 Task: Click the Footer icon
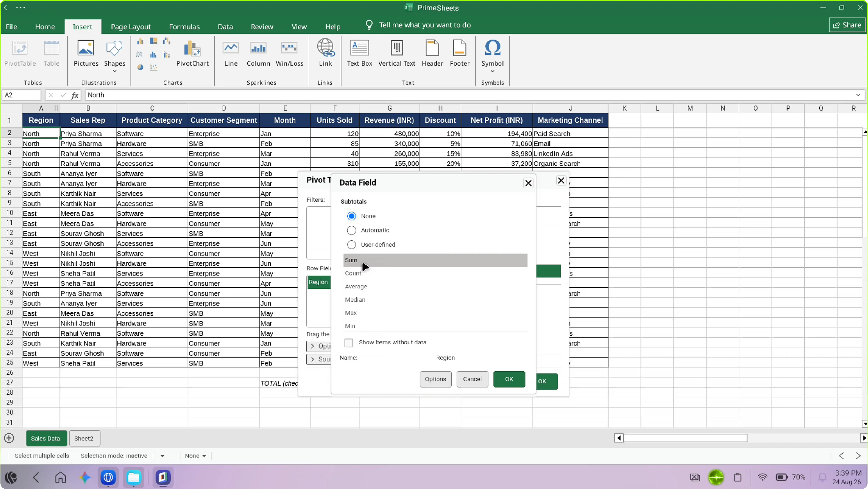[460, 48]
